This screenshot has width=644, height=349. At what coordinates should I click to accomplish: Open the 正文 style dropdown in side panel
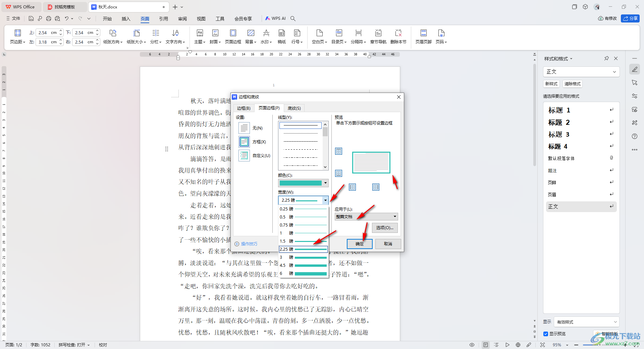coord(581,72)
